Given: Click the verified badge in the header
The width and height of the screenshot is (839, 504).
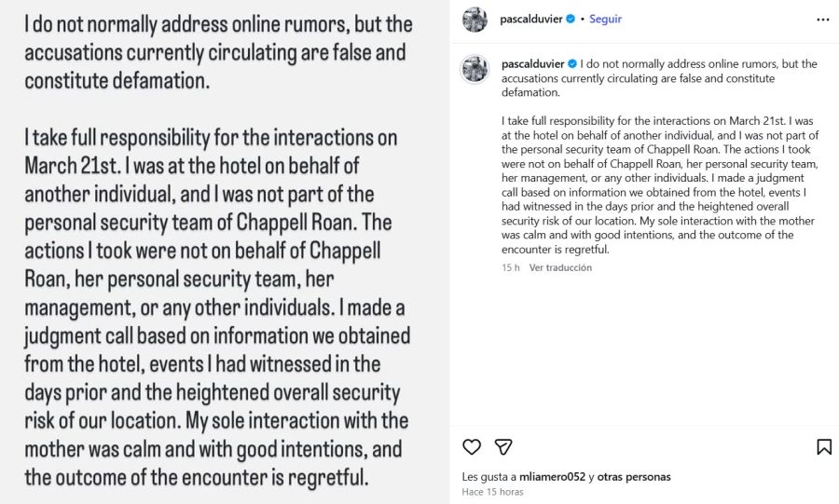Looking at the screenshot, I should point(571,19).
